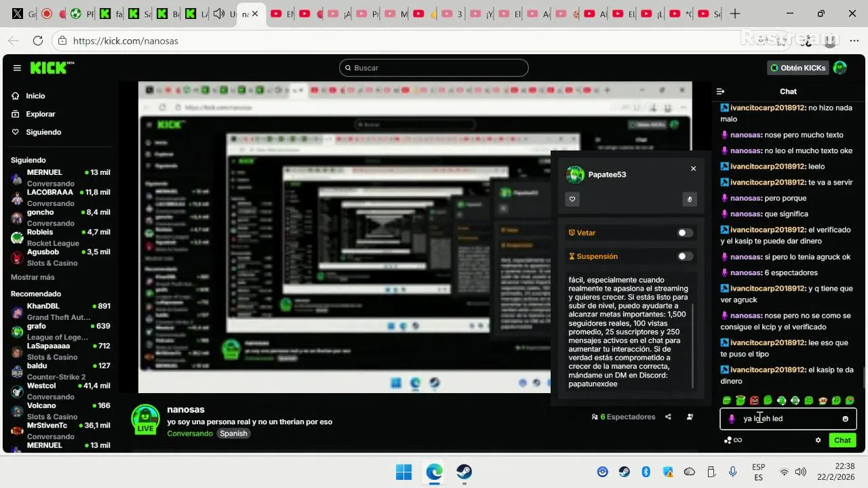Open the nanosas channel name link
Screen dimensions: 868x488
186,409
